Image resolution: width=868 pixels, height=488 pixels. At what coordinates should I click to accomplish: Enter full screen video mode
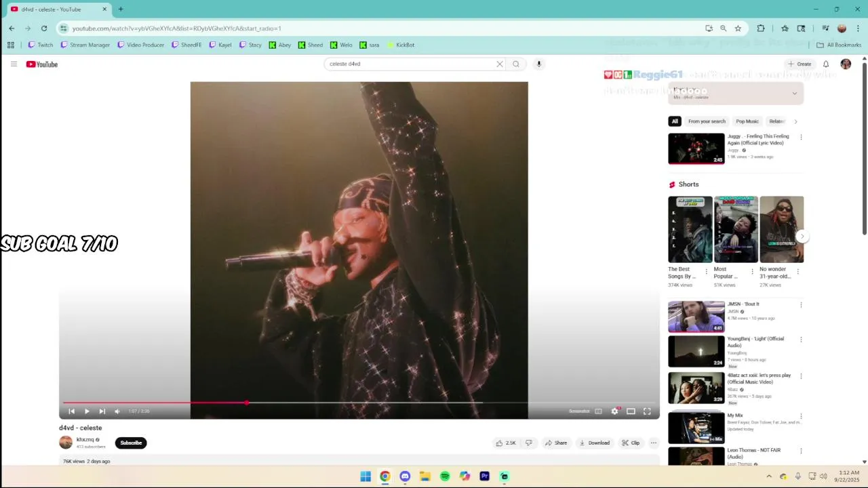pos(647,411)
